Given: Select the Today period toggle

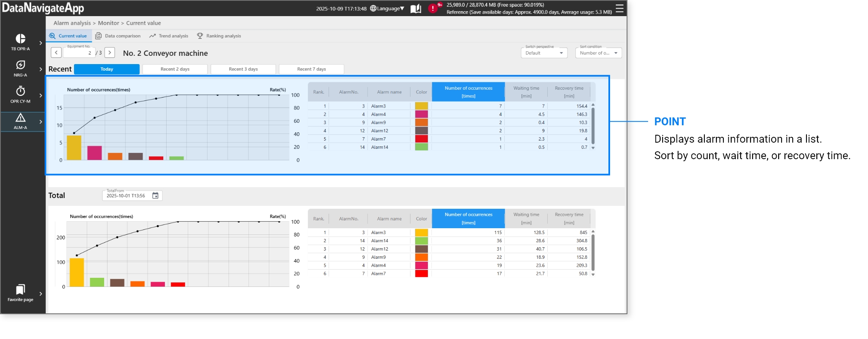Looking at the screenshot, I should pos(107,69).
